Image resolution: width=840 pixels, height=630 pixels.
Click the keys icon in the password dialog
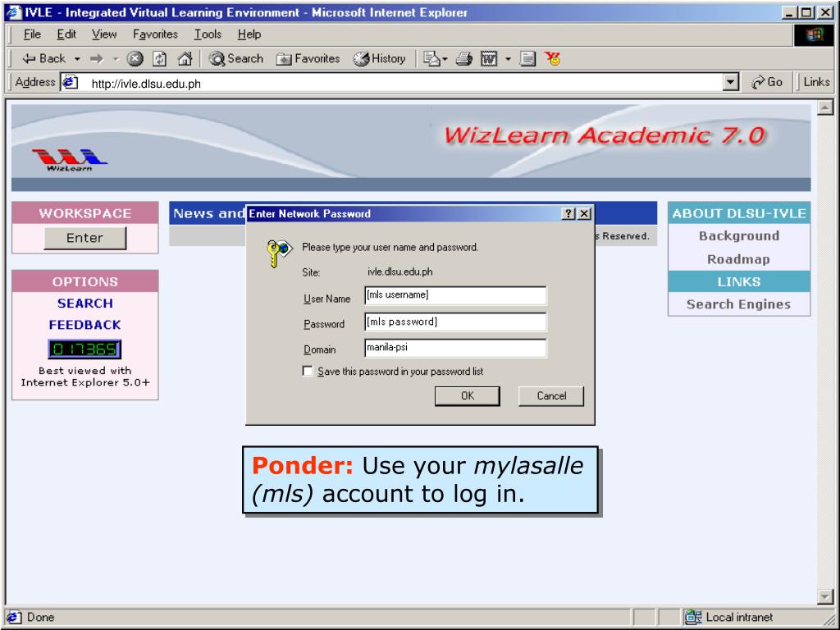pos(279,253)
